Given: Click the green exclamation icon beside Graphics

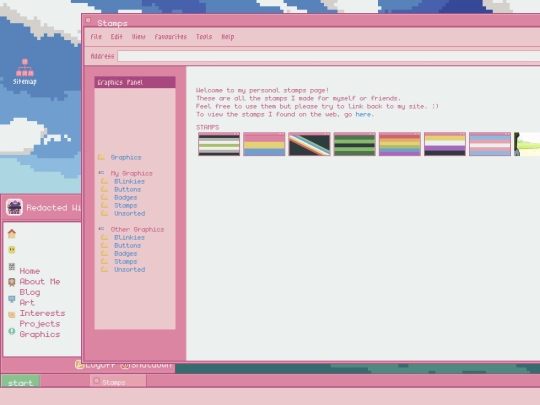Looking at the screenshot, I should point(12,331).
